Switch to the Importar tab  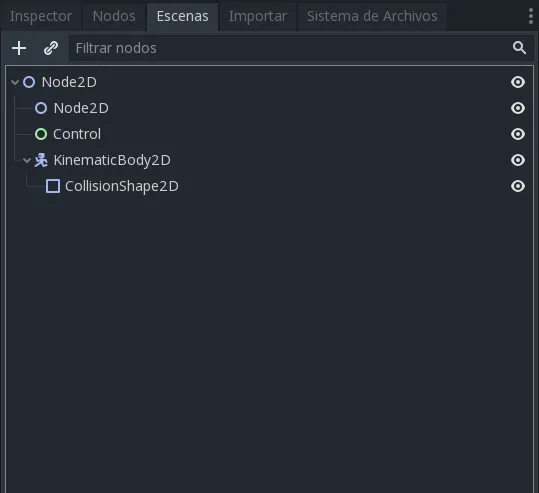[258, 16]
